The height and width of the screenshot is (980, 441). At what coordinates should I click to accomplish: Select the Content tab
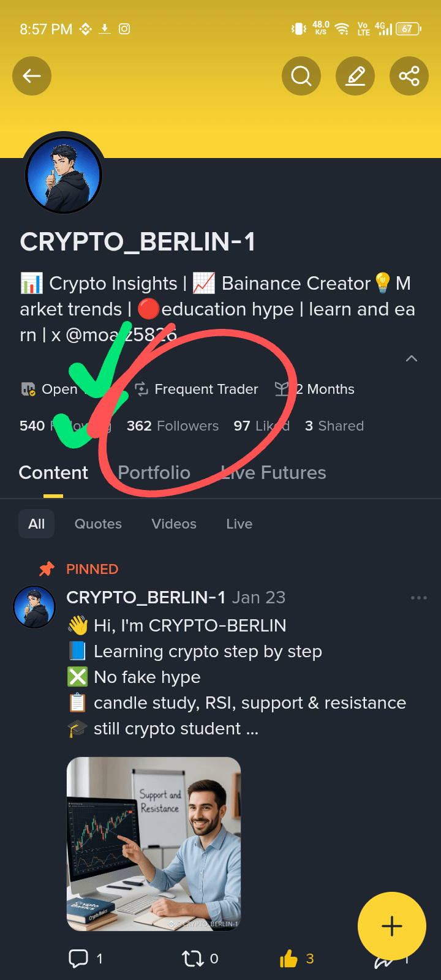pyautogui.click(x=53, y=472)
